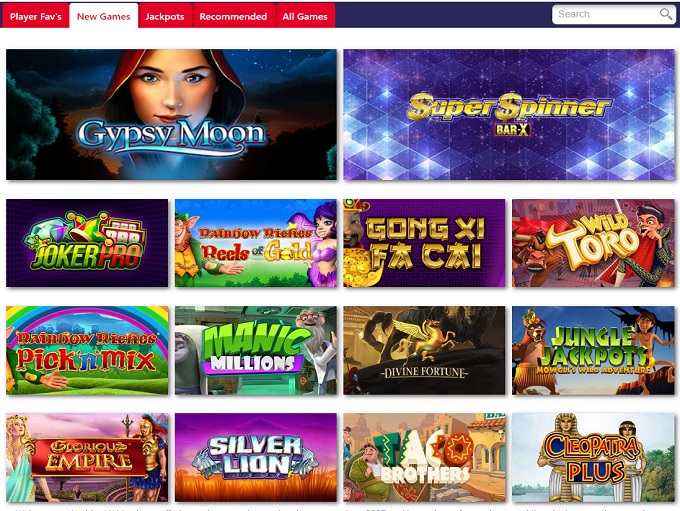Launch Rainbow Riches Pick'n'Mix
The image size is (680, 511).
[x=87, y=350]
